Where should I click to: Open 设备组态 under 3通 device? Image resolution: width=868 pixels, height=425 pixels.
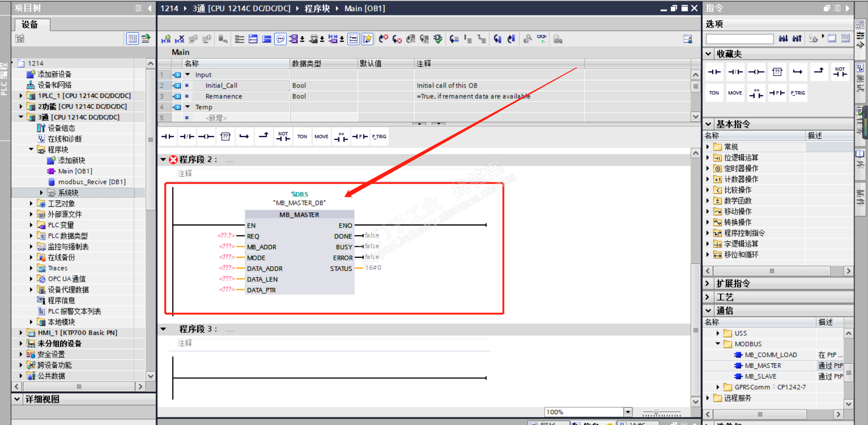[62, 128]
